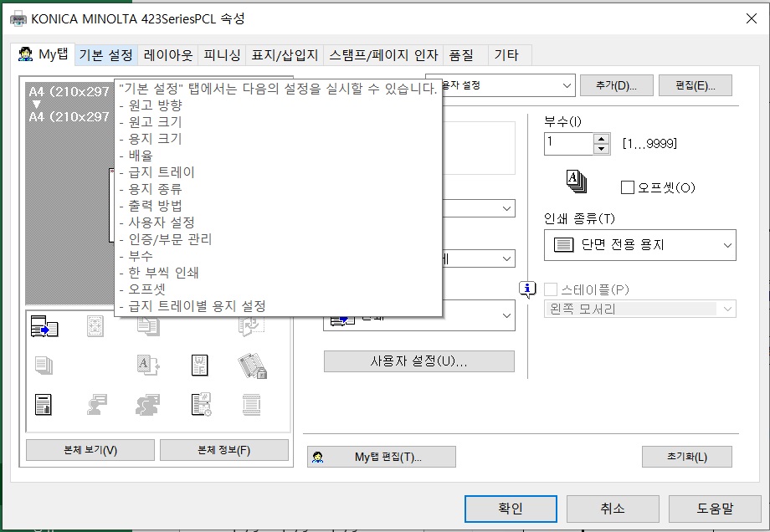Click the copy security padlock icon
Image resolution: width=770 pixels, height=532 pixels.
click(x=253, y=366)
